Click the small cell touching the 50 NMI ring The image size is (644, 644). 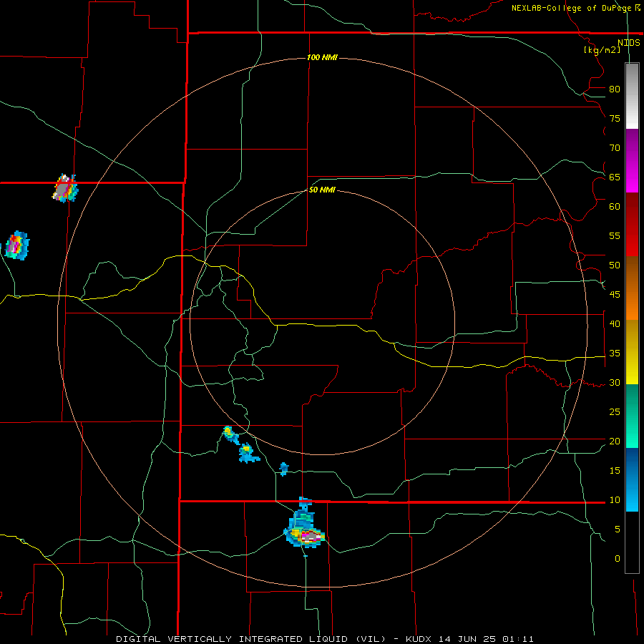(x=231, y=435)
